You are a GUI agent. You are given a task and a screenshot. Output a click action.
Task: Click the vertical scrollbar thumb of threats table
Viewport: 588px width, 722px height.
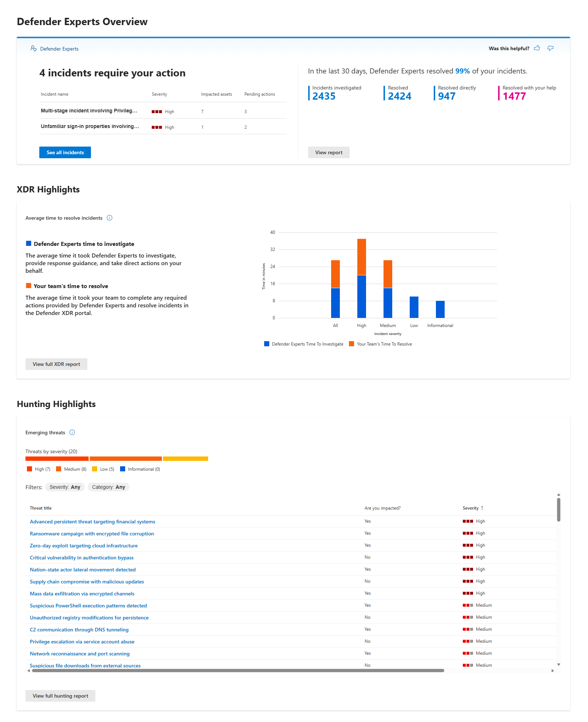pos(559,510)
